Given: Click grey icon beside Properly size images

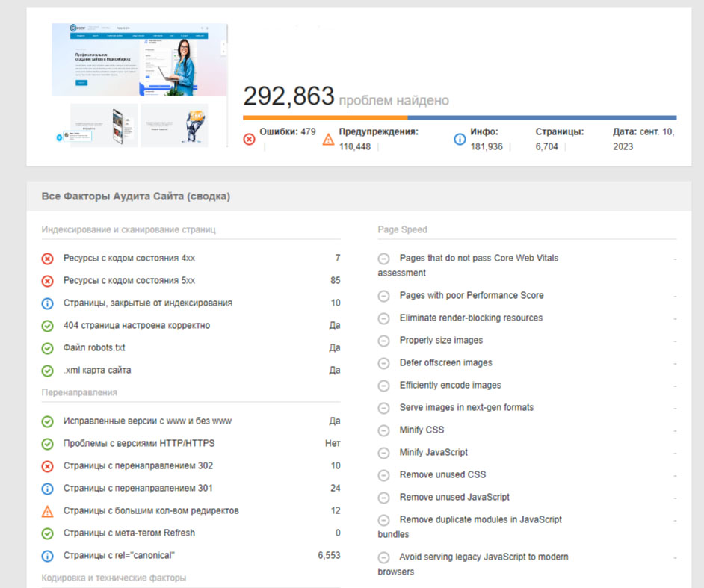Looking at the screenshot, I should 384,341.
